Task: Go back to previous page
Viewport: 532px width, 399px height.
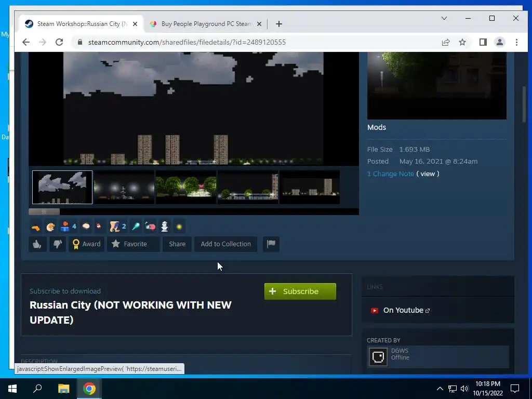Action: tap(26, 42)
